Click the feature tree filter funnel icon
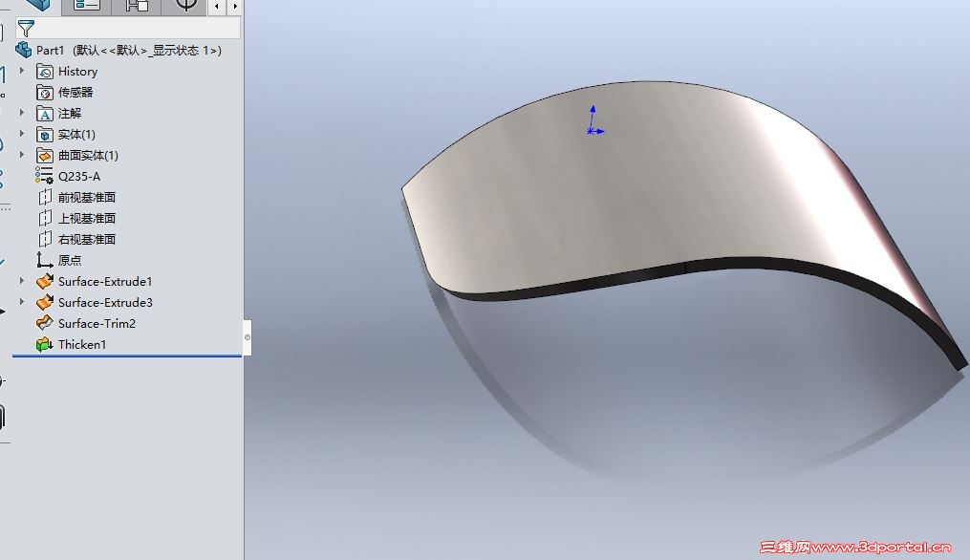Screen dimensions: 970x560 (x=26, y=29)
